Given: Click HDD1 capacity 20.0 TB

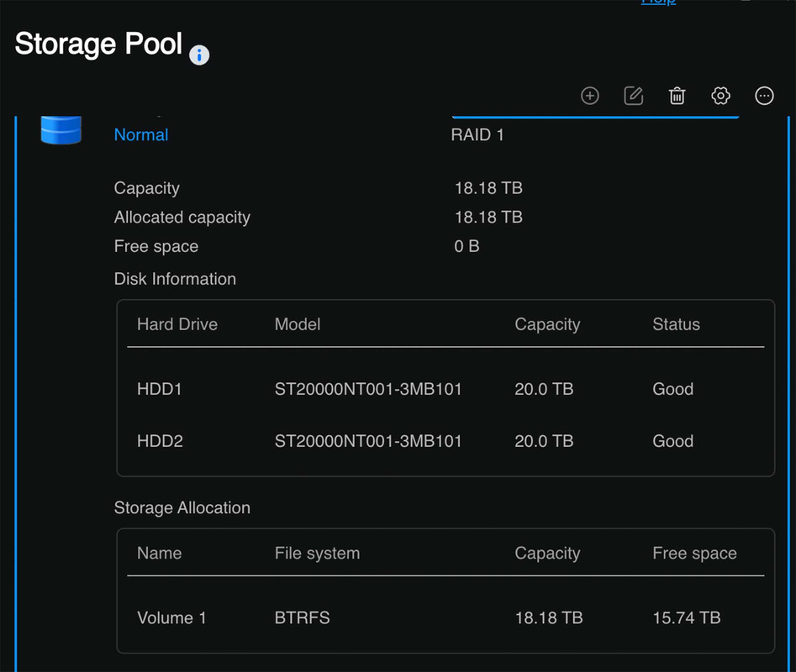Looking at the screenshot, I should tap(544, 389).
